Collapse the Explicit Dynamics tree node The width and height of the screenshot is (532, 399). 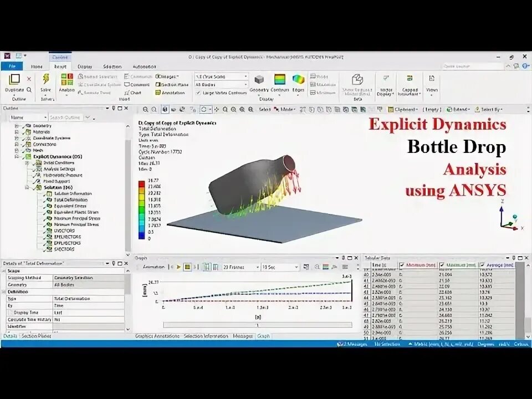[x=16, y=156]
